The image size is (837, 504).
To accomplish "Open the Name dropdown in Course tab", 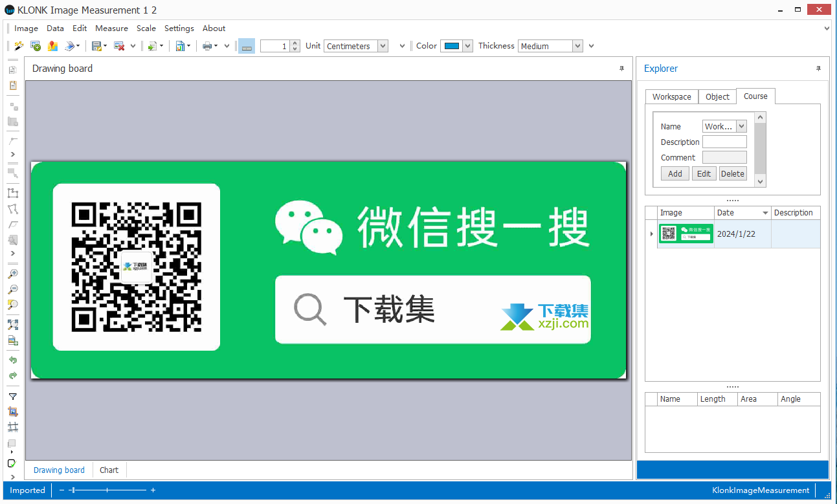I will pos(742,127).
